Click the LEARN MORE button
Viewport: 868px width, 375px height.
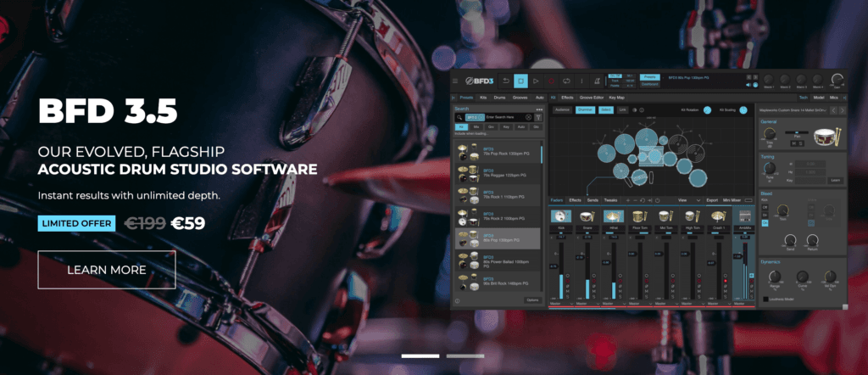pos(107,270)
